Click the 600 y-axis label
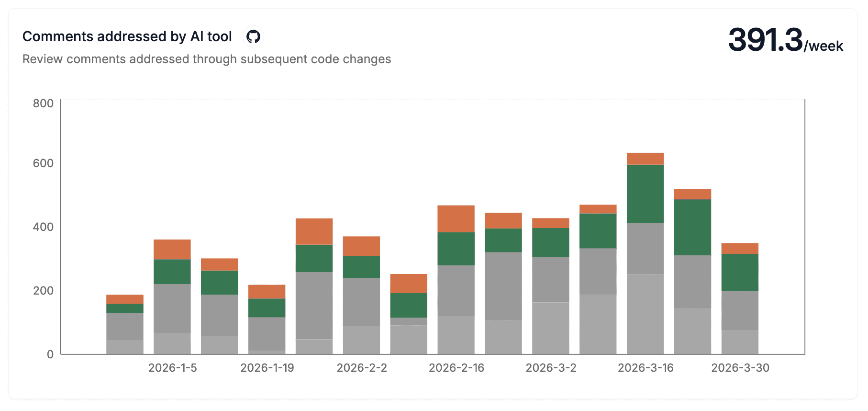 pos(43,163)
